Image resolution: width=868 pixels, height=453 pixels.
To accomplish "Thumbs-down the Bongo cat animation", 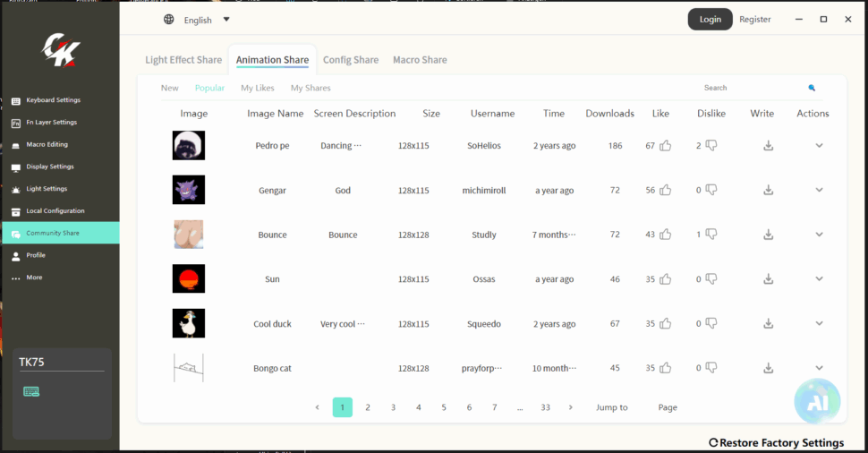I will (711, 368).
